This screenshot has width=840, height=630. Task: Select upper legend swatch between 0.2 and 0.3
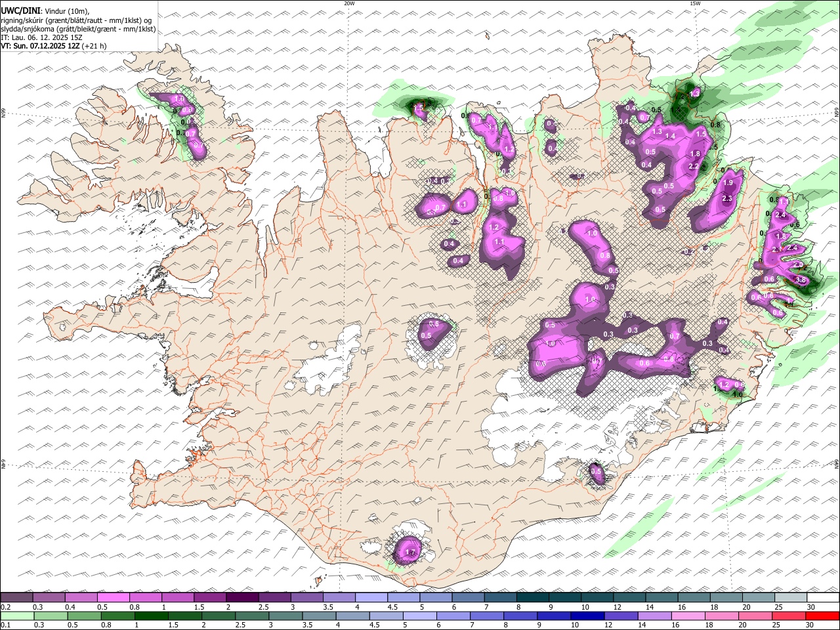pyautogui.click(x=16, y=597)
